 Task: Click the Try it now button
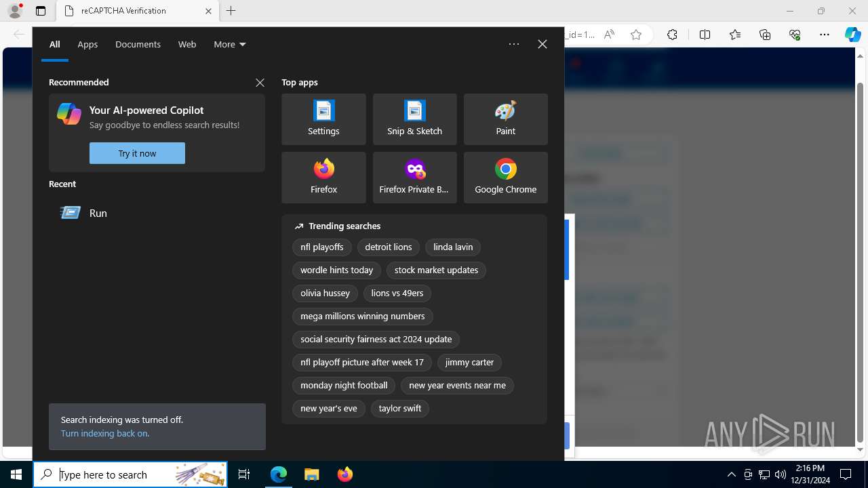tap(137, 153)
